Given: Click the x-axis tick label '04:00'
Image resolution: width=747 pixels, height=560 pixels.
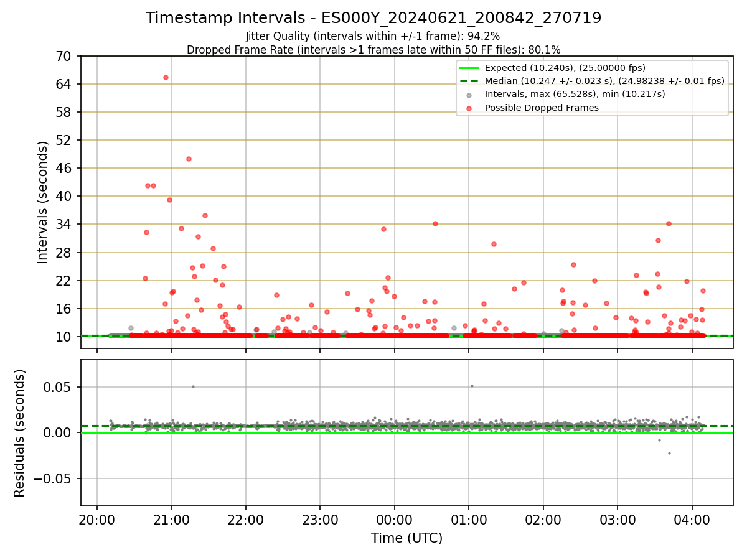Looking at the screenshot, I should tap(692, 520).
